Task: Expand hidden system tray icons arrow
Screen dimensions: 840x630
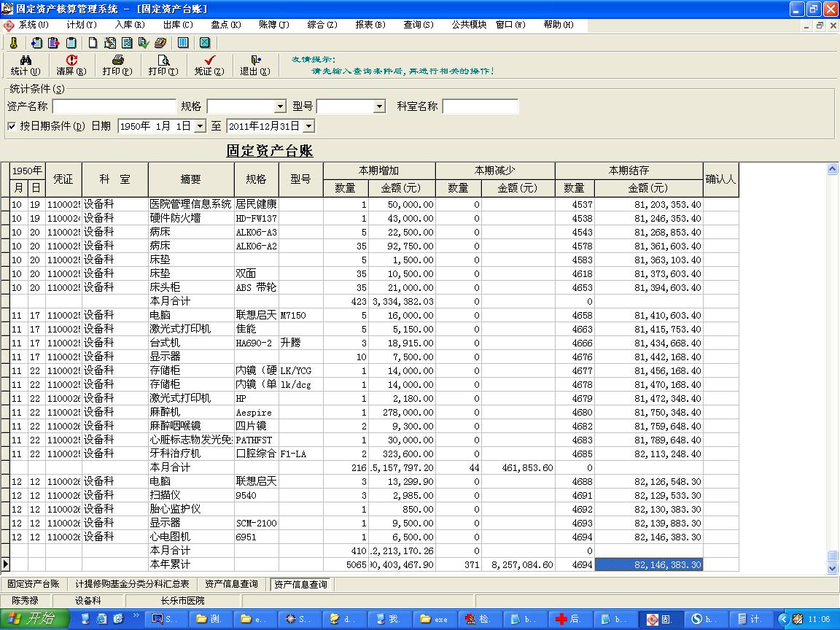Action: click(x=782, y=619)
